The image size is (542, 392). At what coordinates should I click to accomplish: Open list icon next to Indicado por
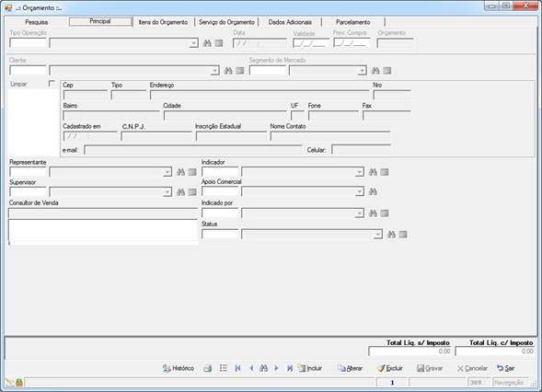point(385,213)
